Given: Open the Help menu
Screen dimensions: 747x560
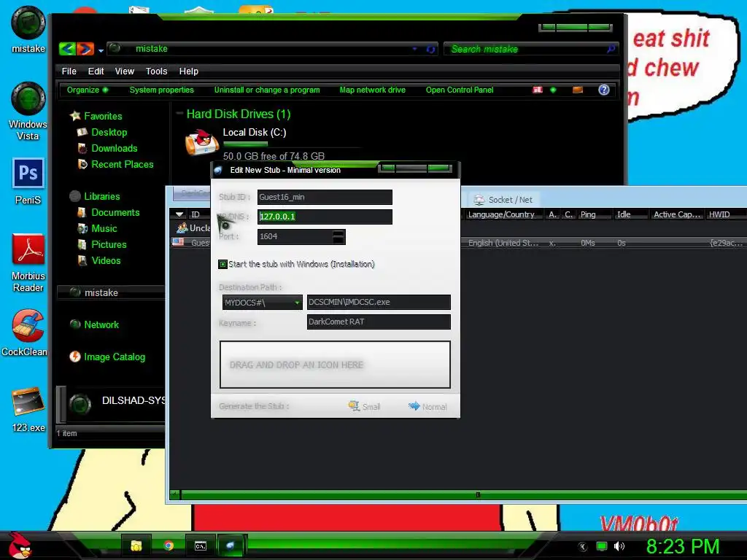Looking at the screenshot, I should [x=189, y=71].
